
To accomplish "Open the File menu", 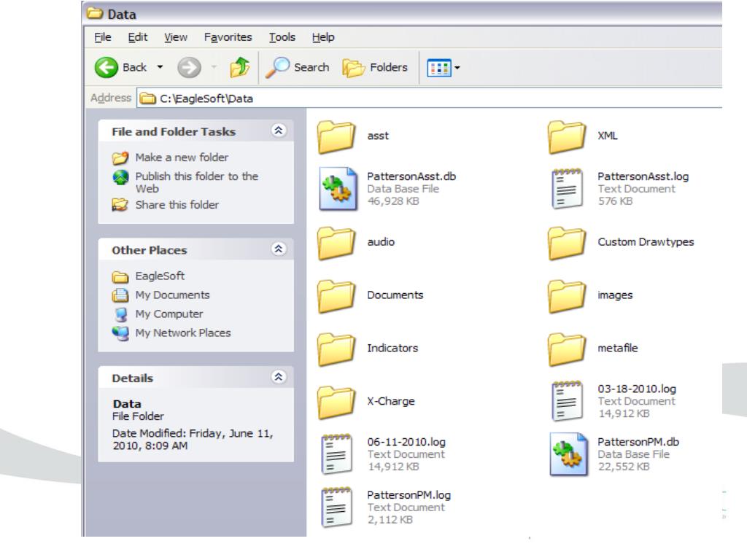I will coord(102,37).
